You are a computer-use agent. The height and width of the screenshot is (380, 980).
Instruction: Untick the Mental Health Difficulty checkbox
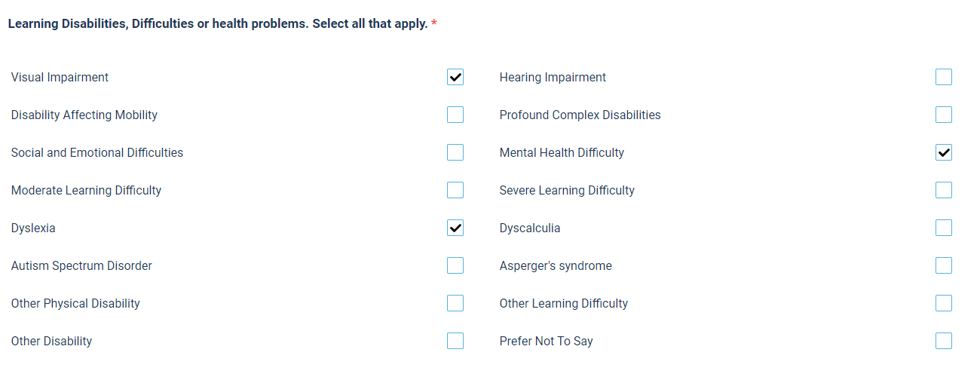pyautogui.click(x=944, y=152)
